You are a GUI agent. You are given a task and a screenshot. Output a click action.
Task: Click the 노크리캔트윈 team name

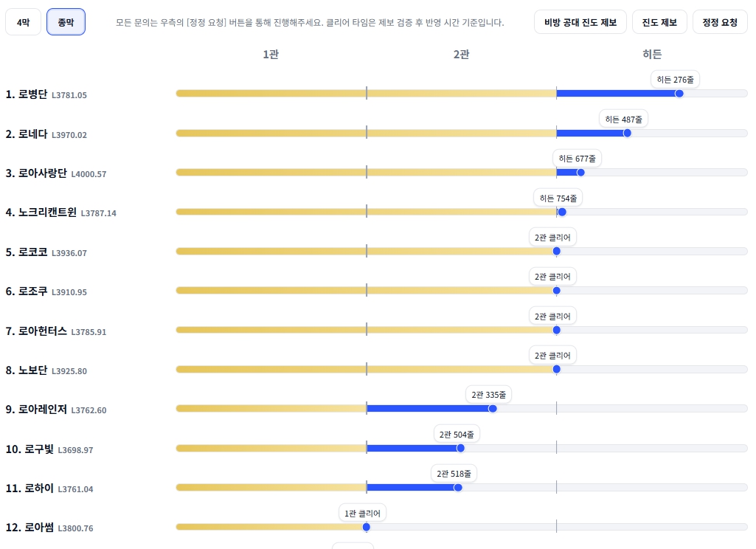click(47, 213)
